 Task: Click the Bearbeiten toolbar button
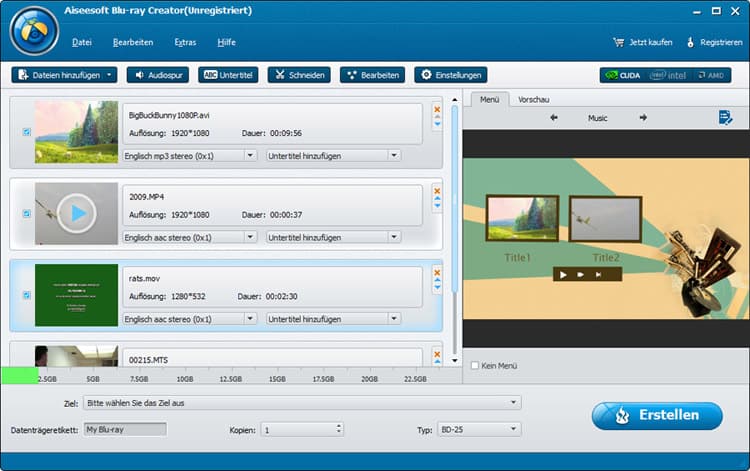tap(373, 75)
